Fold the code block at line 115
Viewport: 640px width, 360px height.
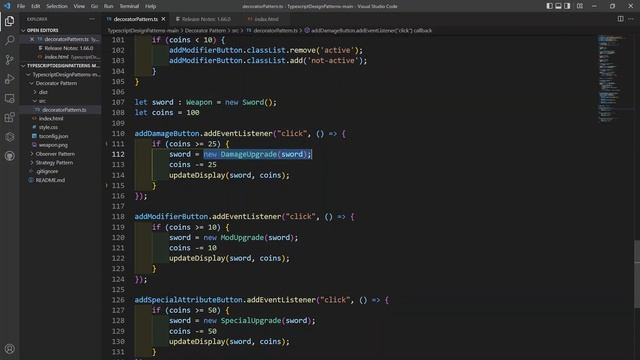point(107,185)
